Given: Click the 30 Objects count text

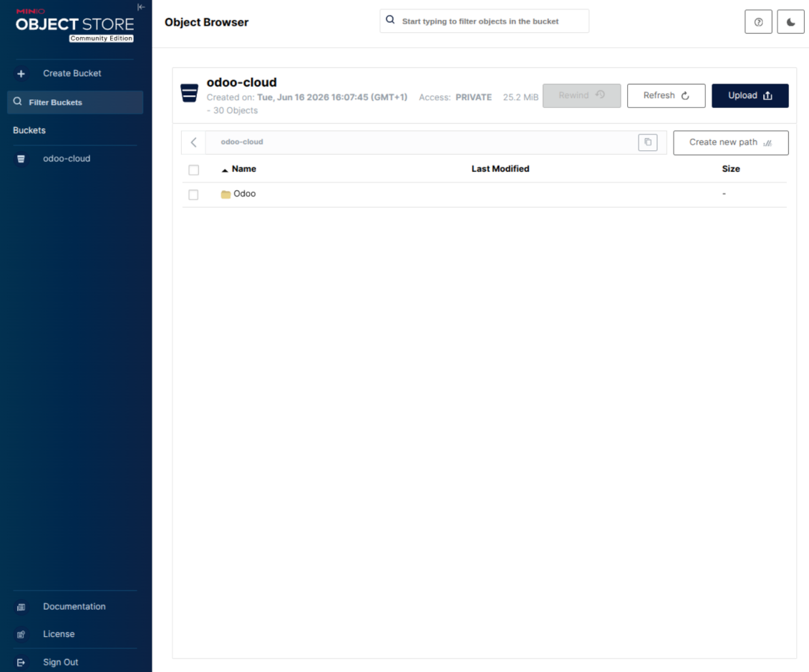Looking at the screenshot, I should (236, 110).
